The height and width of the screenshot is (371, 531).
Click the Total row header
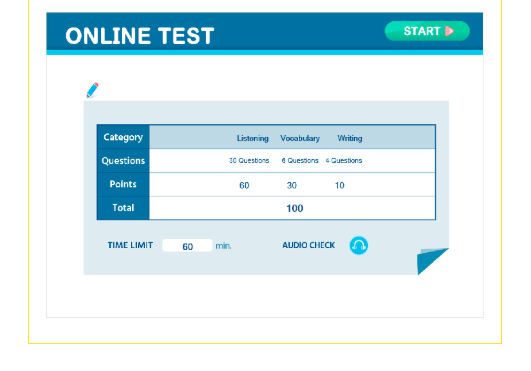point(123,208)
